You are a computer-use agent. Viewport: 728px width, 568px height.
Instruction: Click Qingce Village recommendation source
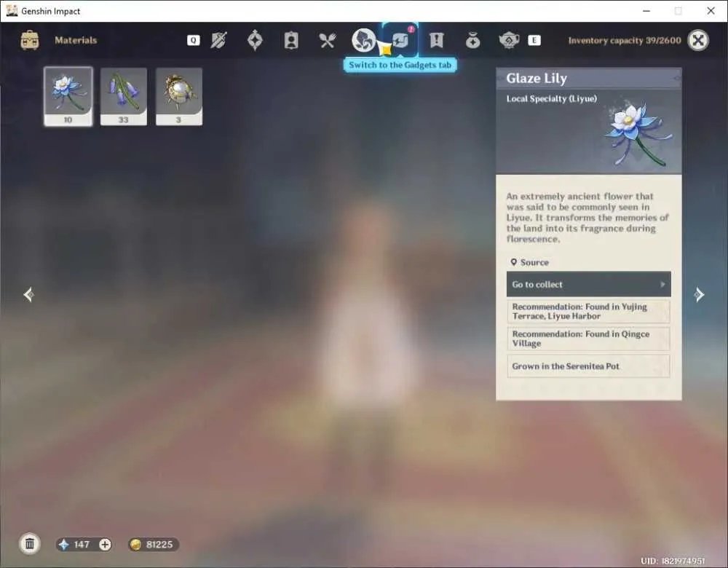pyautogui.click(x=588, y=339)
